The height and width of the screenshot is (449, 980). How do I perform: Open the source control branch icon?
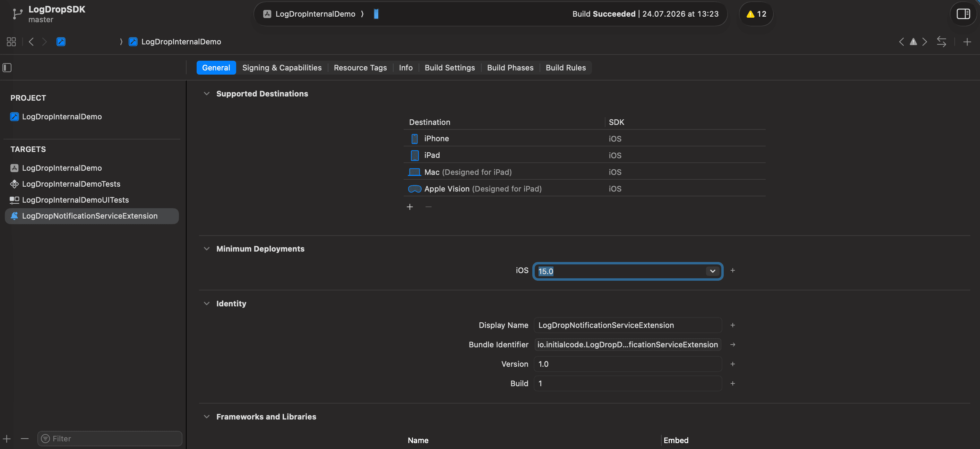point(17,14)
